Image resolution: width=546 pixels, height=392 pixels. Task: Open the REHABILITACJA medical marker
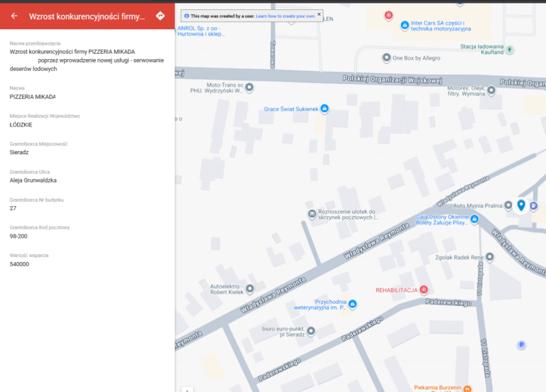[424, 290]
